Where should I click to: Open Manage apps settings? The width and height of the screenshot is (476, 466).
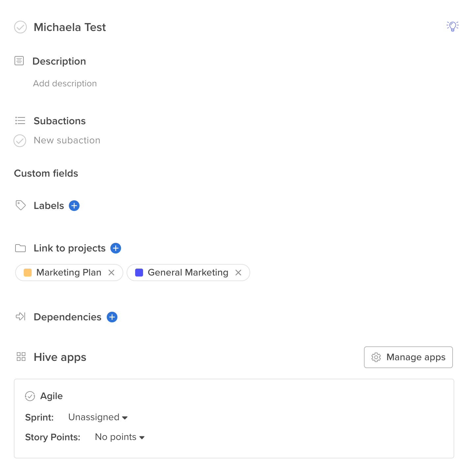[408, 357]
